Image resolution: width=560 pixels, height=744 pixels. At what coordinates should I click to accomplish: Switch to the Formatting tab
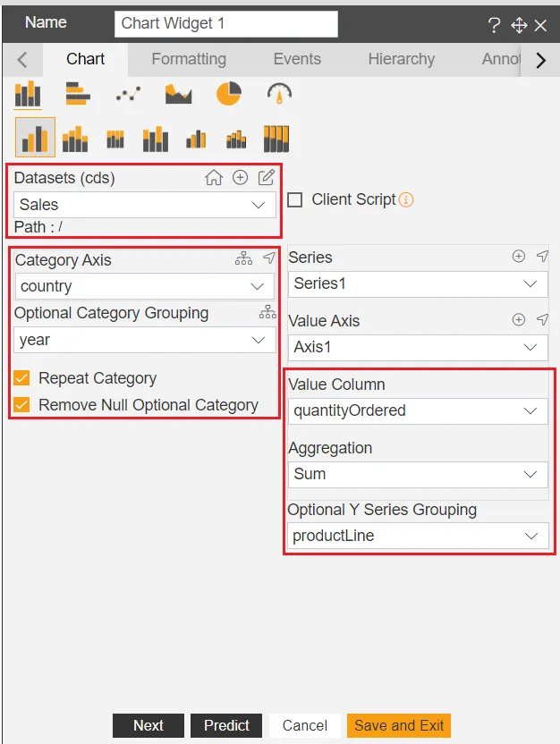(x=189, y=59)
